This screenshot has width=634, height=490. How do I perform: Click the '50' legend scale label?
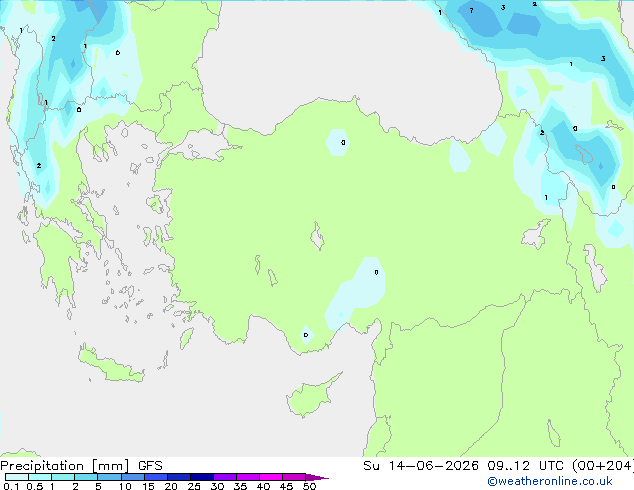309,486
